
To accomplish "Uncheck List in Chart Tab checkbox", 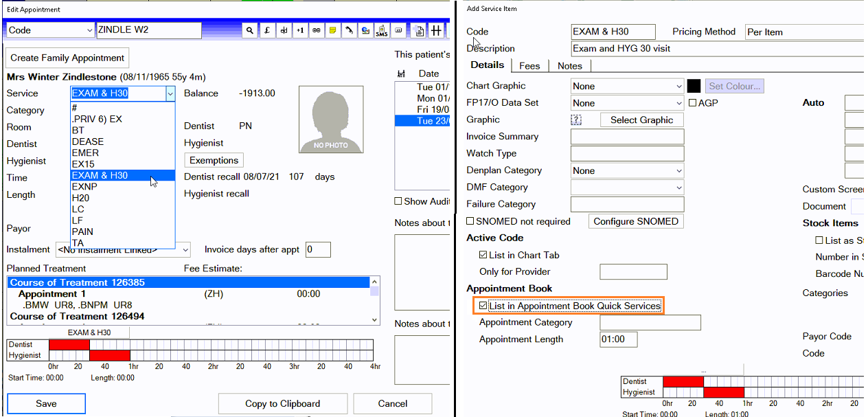I will 483,255.
